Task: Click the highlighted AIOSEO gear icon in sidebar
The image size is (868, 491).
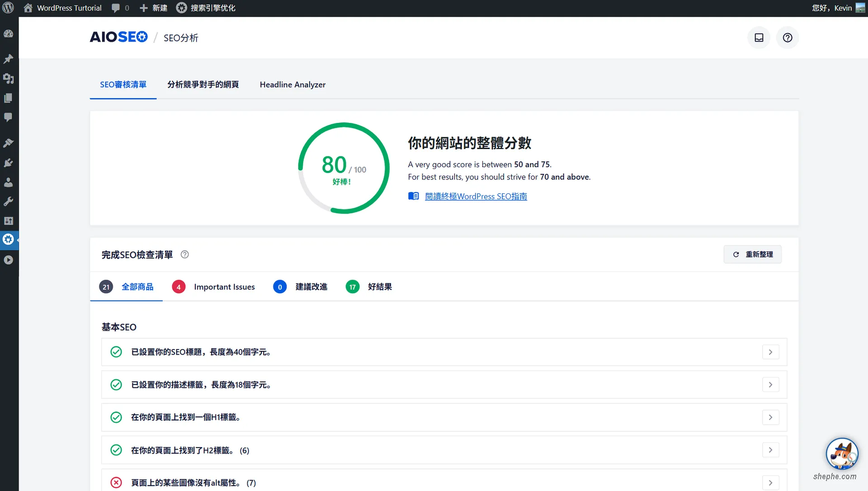Action: (x=9, y=239)
